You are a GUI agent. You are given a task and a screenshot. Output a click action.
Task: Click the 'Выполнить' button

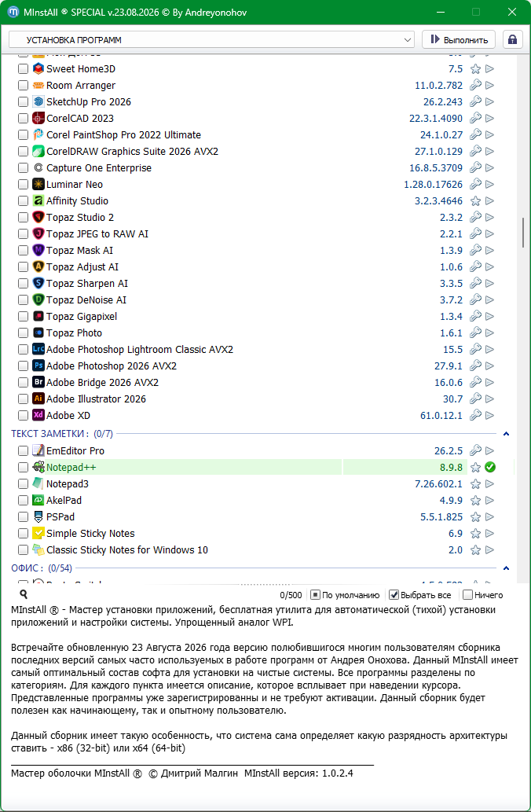pos(459,40)
